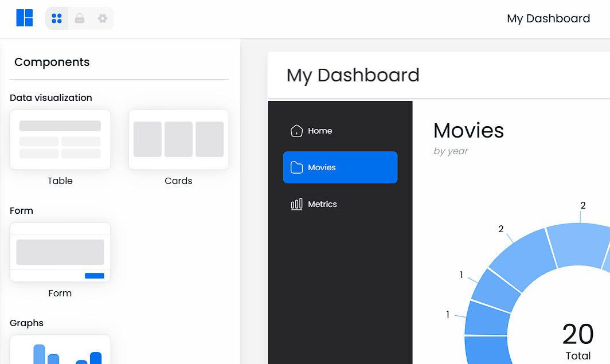The image size is (610, 364).
Task: Click the Movies folder icon
Action: [x=296, y=167]
